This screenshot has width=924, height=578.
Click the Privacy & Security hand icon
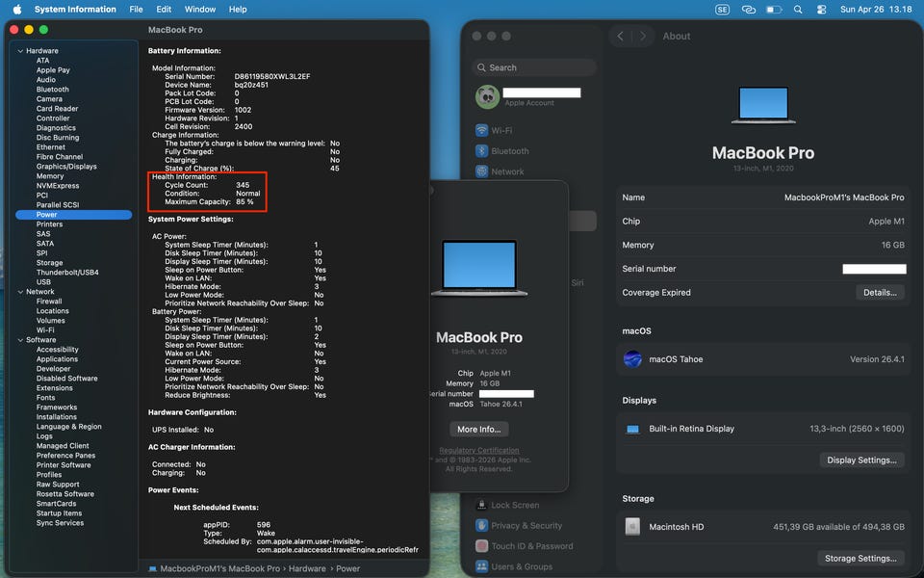(x=481, y=526)
